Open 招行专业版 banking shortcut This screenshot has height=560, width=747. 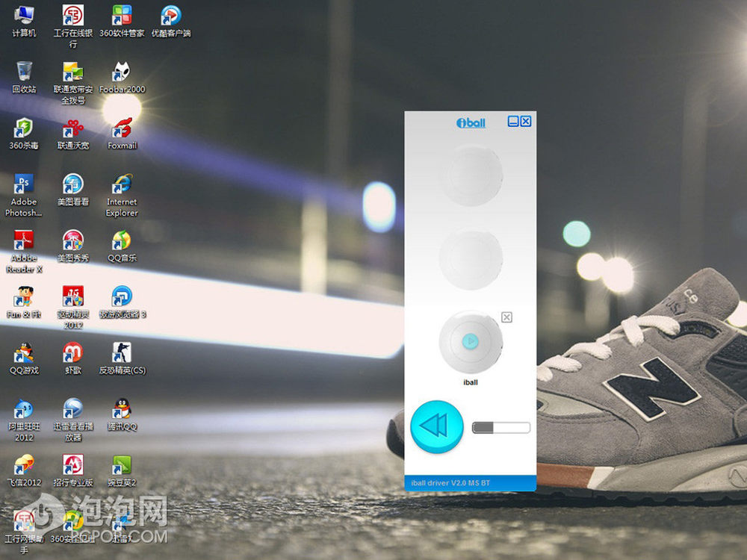click(x=73, y=470)
